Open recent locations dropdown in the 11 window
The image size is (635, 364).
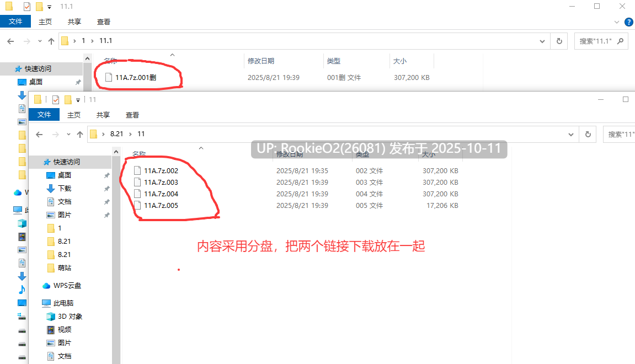tap(68, 134)
